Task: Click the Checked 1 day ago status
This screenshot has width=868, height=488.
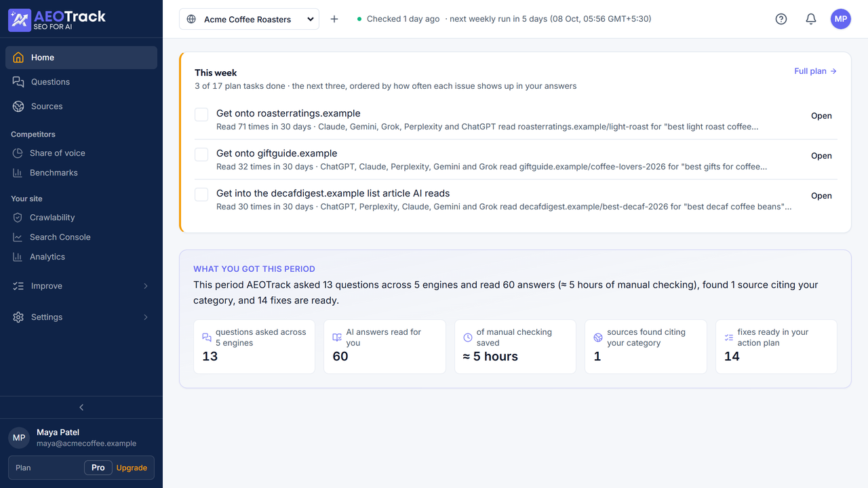Action: [403, 19]
